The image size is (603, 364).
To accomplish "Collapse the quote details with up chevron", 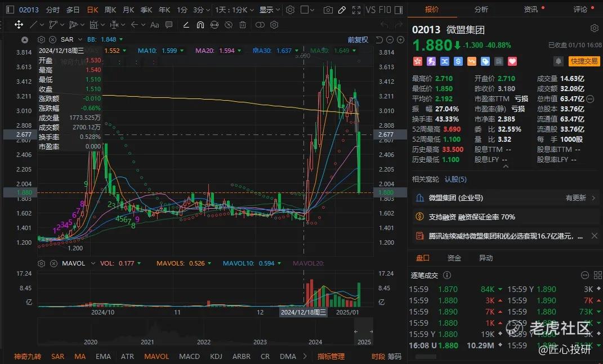I will [x=506, y=167].
